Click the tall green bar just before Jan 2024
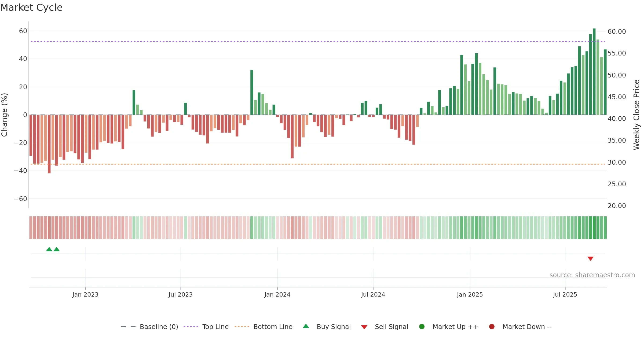The width and height of the screenshot is (644, 362). tap(252, 92)
